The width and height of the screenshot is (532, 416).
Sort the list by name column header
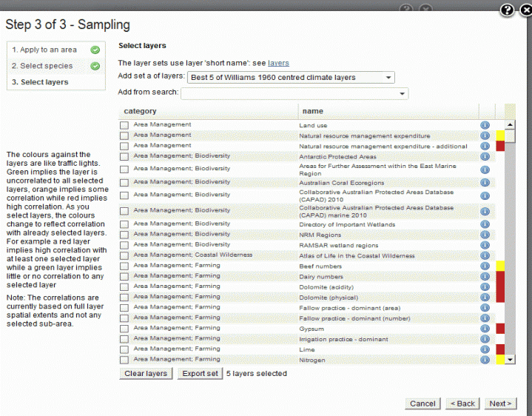coord(313,111)
